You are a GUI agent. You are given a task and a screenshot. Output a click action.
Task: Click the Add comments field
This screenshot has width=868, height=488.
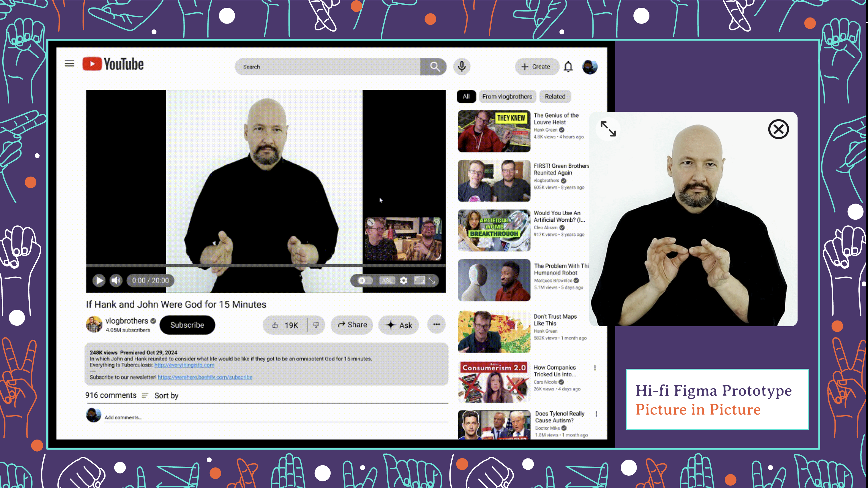[x=276, y=417]
